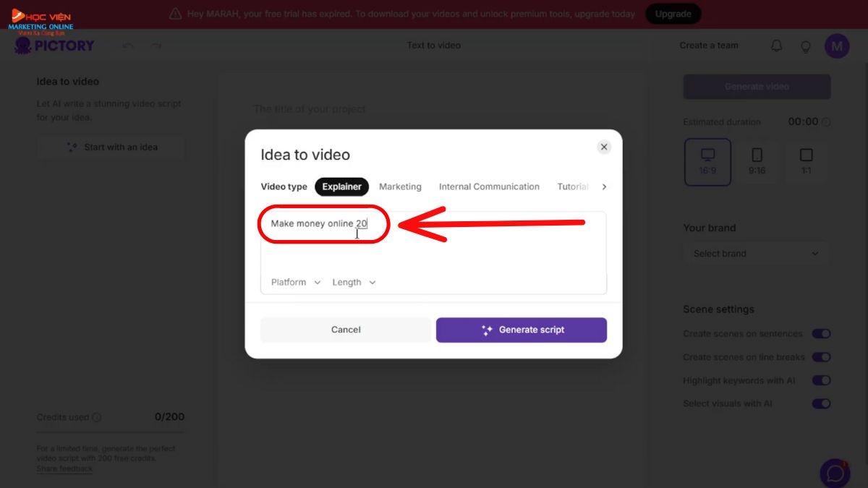Open the notifications bell icon

776,46
